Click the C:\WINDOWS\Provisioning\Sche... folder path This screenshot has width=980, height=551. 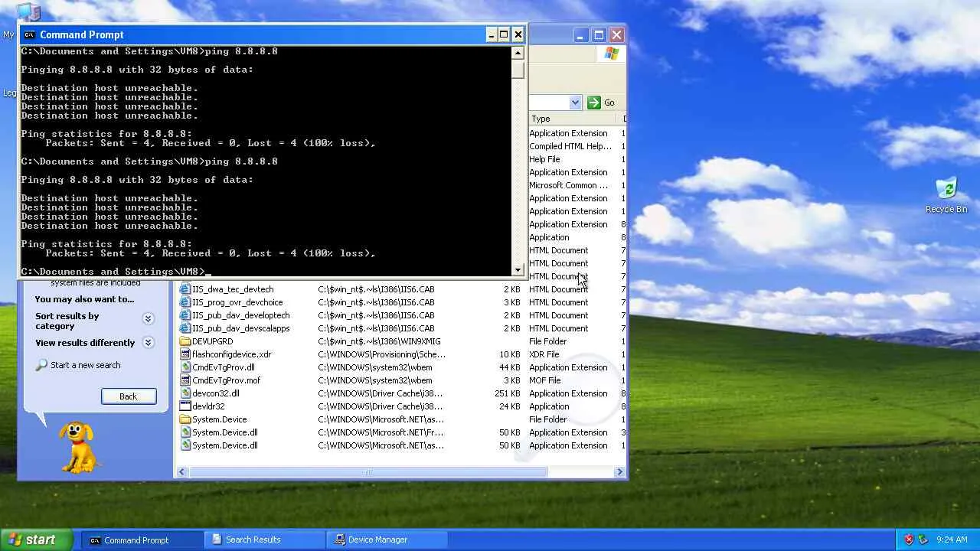coord(381,354)
